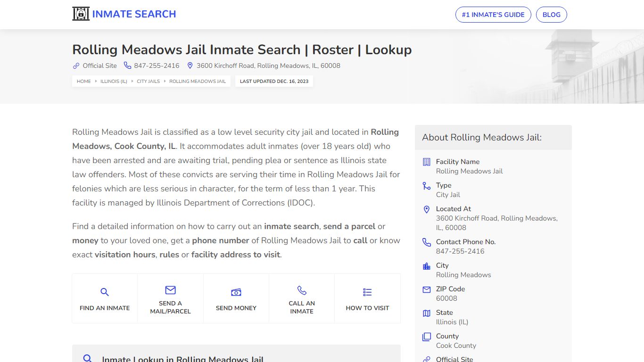Navigate to Illinois (IL) breadcrumb
This screenshot has height=362, width=644.
click(x=114, y=81)
